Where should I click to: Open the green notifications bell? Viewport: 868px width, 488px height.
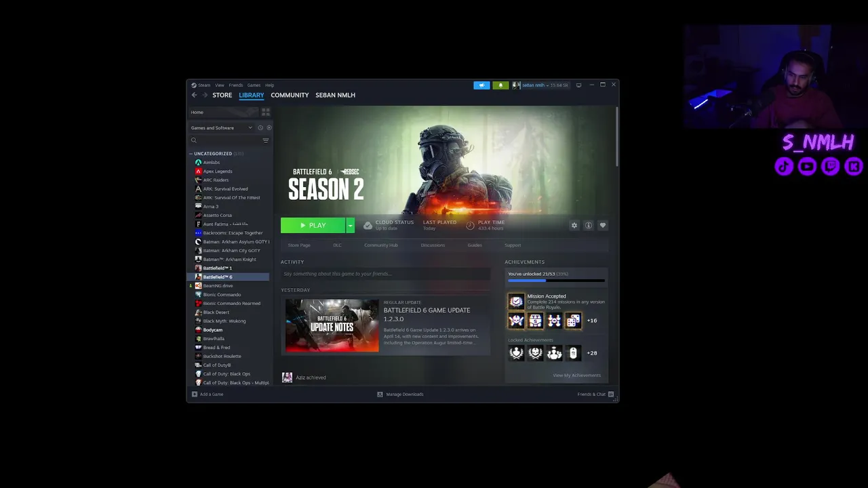point(500,85)
